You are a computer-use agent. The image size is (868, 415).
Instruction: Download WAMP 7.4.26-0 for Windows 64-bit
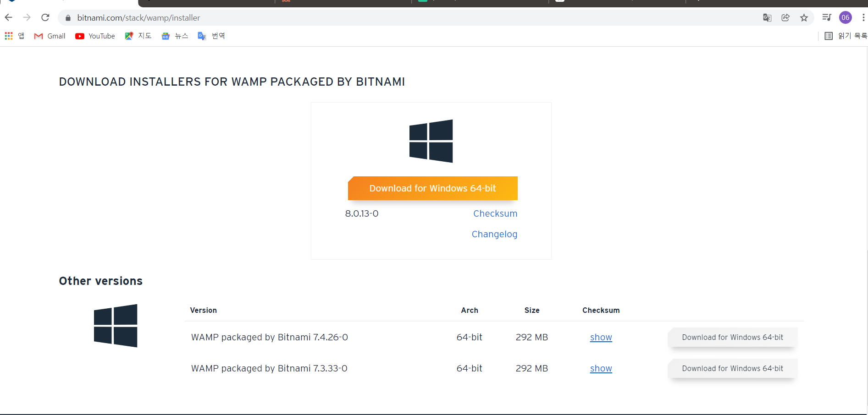[x=732, y=337]
